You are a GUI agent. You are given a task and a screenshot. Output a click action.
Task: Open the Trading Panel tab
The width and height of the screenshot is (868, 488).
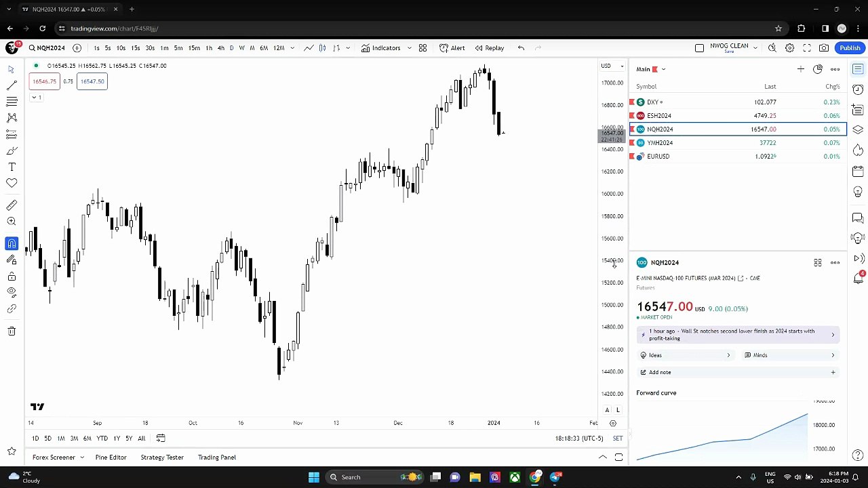pos(217,457)
